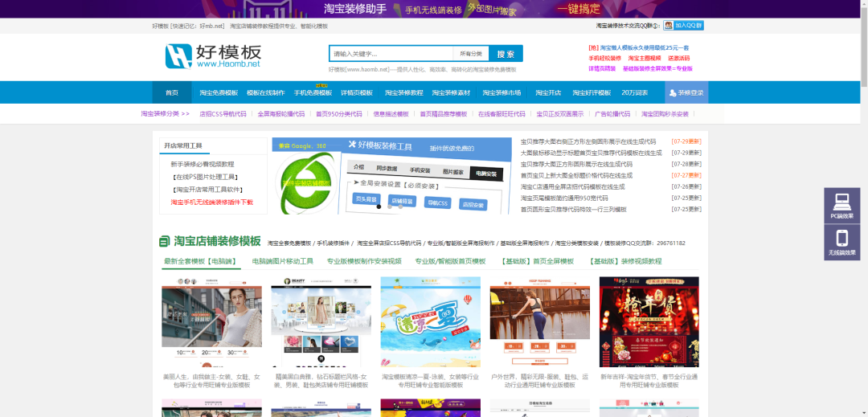
Task: Open 在线客服旺旺代码 category link
Action: click(502, 114)
